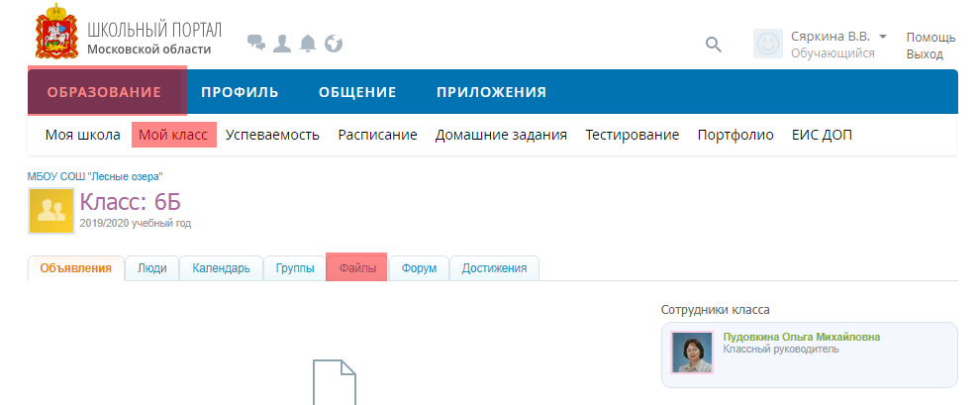Click the user avatar smiley icon
The width and height of the screenshot is (980, 405).
point(768,44)
